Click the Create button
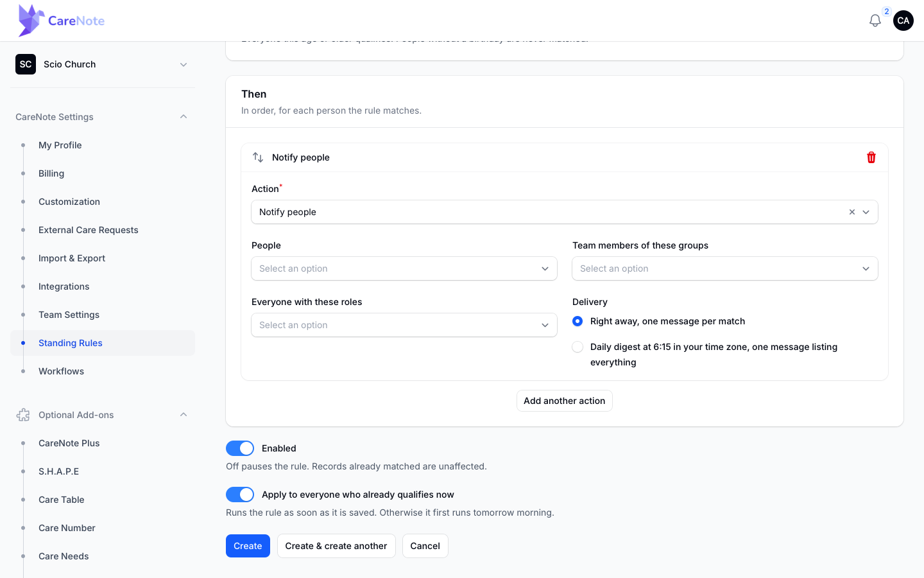This screenshot has height=578, width=924. point(248,546)
